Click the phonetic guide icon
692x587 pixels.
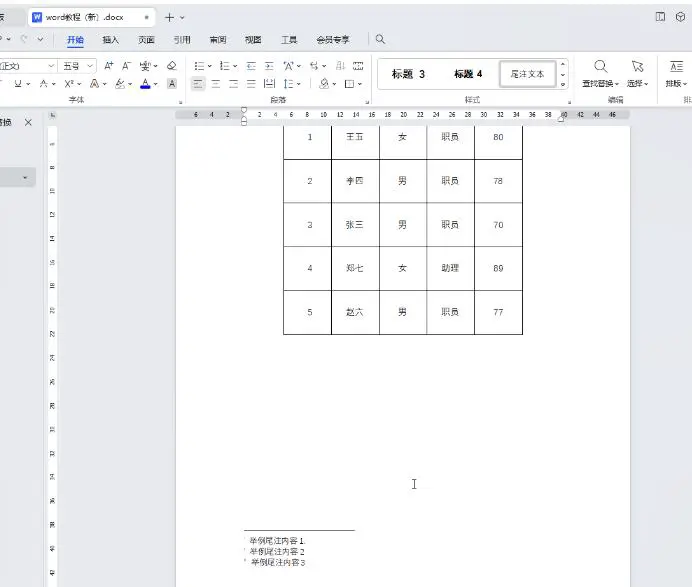tap(145, 66)
